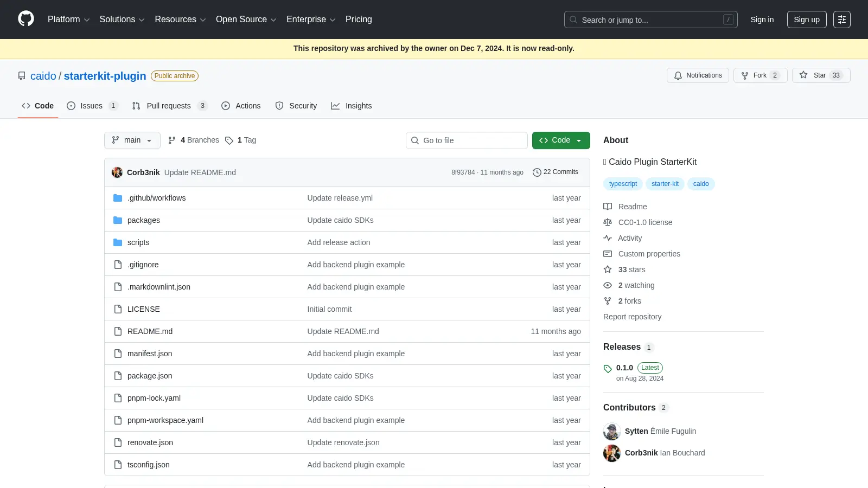Viewport: 868px width, 488px height.
Task: Open the GitHub homepage logo
Action: [26, 19]
